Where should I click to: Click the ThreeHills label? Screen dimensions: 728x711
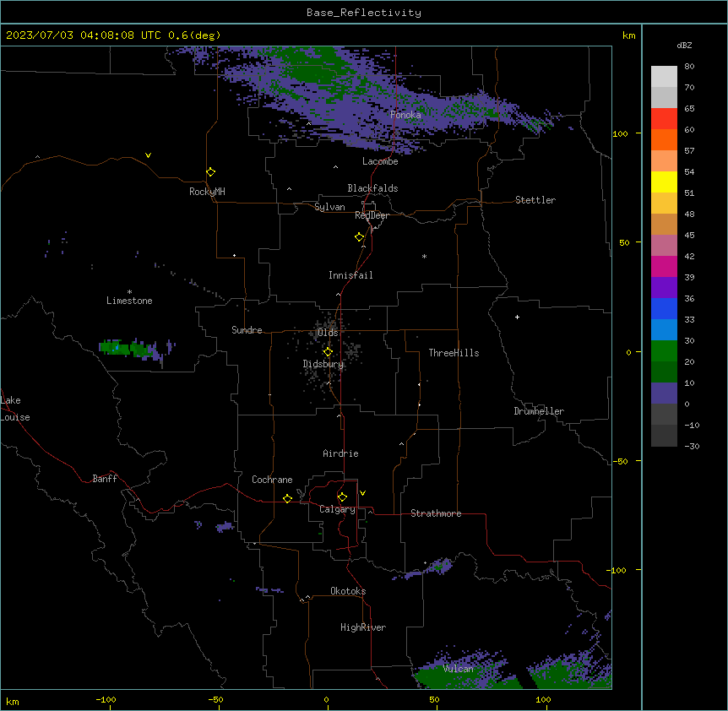[454, 353]
